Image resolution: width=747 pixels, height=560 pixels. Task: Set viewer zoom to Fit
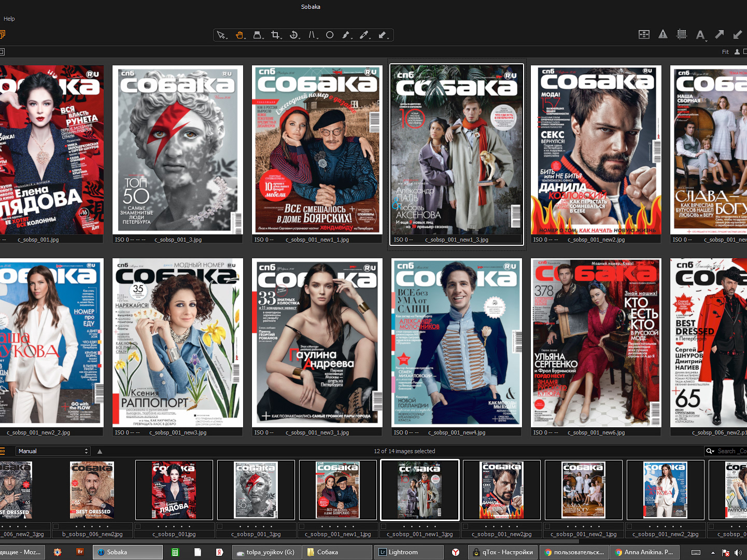pos(725,52)
